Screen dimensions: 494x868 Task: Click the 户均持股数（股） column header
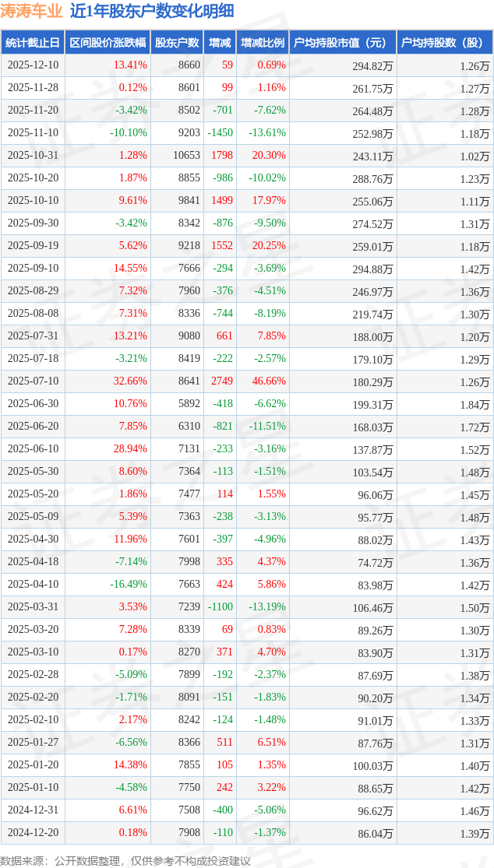(x=444, y=43)
